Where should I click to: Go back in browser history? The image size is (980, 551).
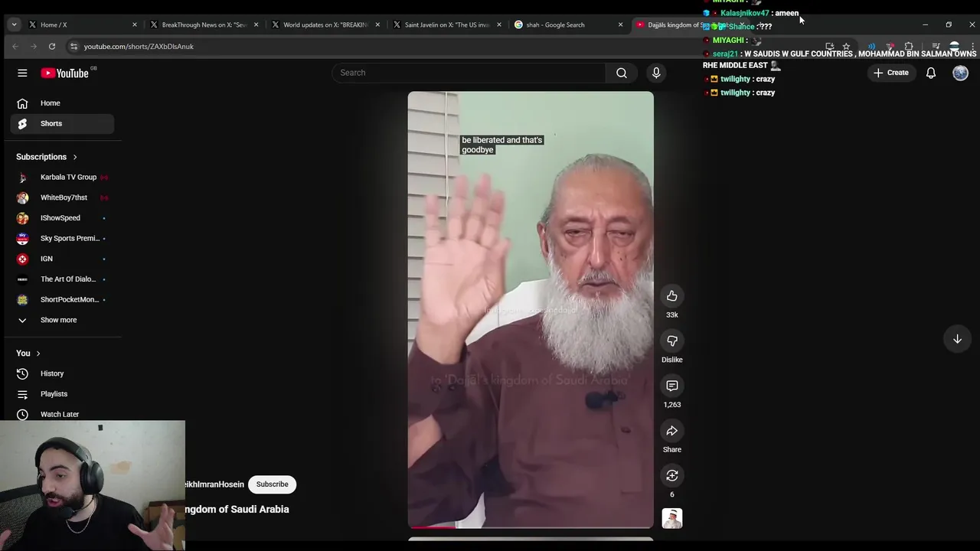point(15,47)
